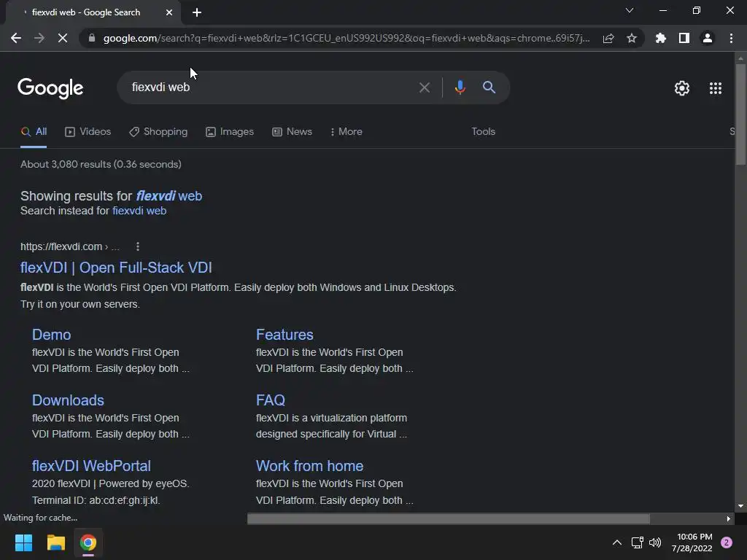Click the horizontal scrollbar thumb
The image size is (747, 560).
pyautogui.click(x=449, y=518)
